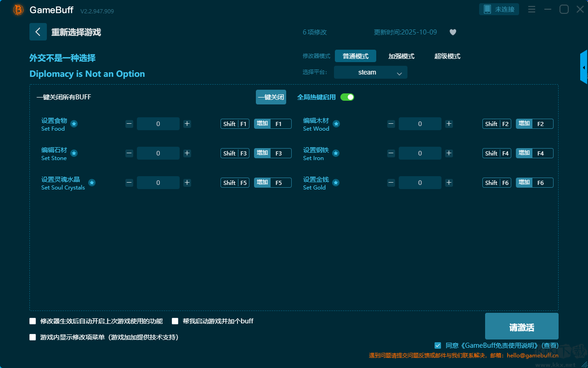Image resolution: width=588 pixels, height=368 pixels.
Task: Click the star icon next to Set Food
Action: point(74,124)
